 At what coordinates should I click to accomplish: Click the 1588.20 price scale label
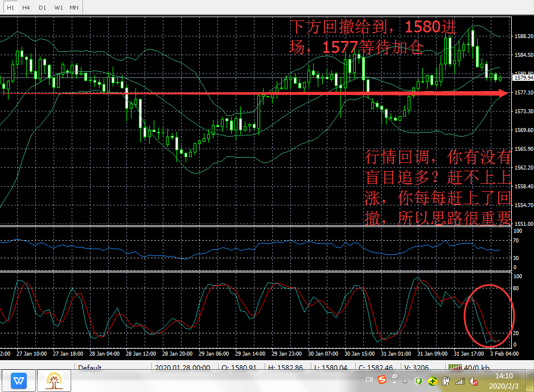524,36
